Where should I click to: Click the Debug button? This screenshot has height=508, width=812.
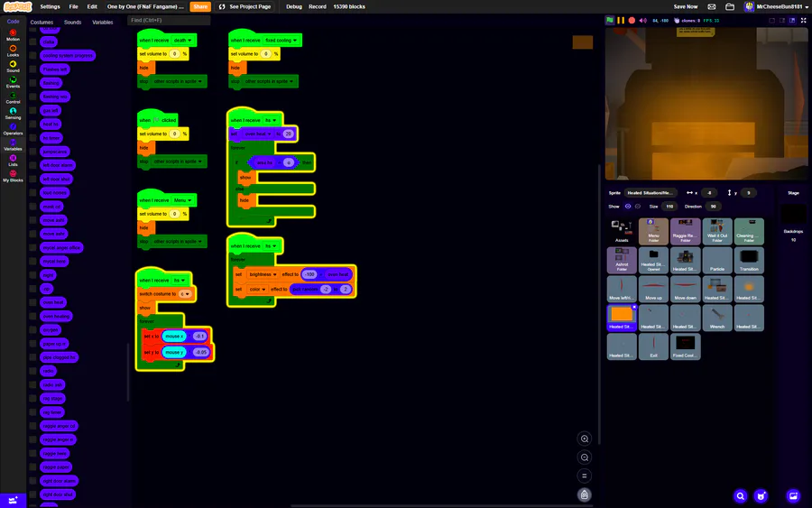pyautogui.click(x=293, y=6)
